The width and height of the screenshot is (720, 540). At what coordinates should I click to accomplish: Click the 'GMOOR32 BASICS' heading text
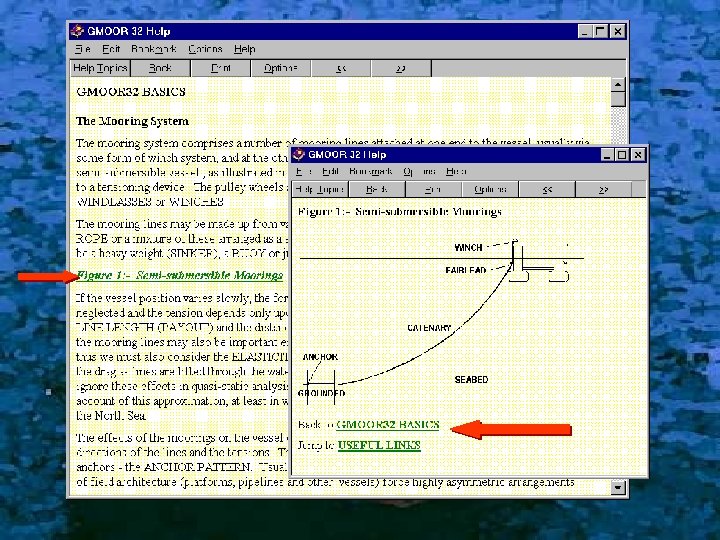click(x=131, y=91)
